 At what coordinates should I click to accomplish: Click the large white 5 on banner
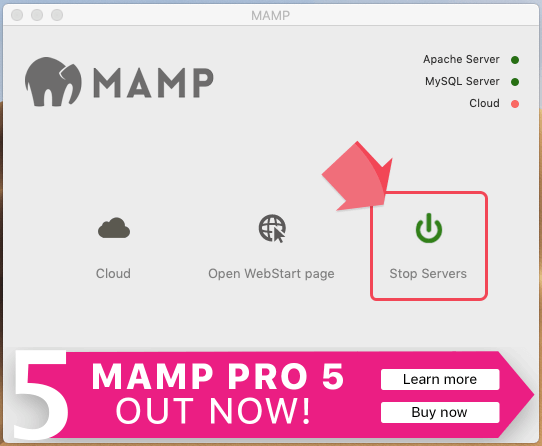coord(40,394)
